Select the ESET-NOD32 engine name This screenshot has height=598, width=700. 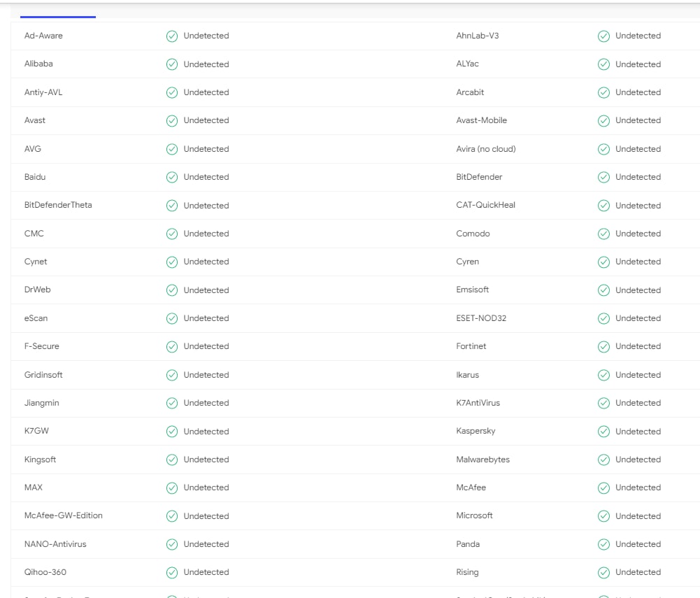tap(481, 318)
